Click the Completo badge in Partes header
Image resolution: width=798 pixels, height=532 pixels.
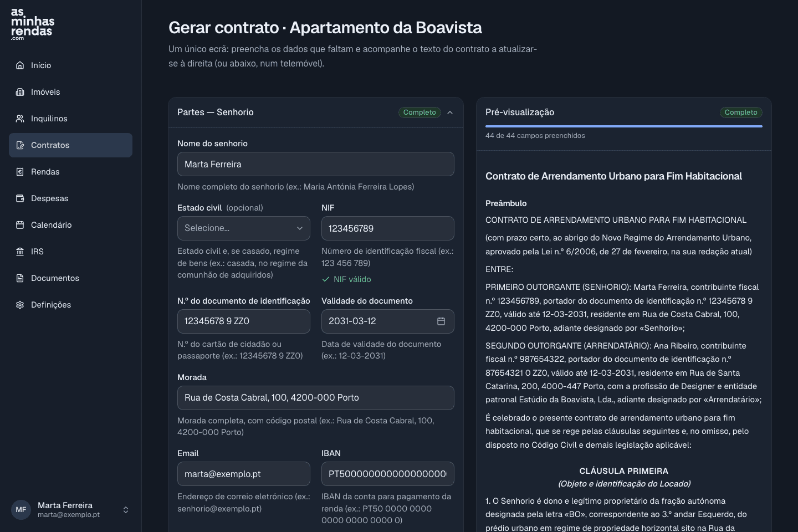coord(420,112)
